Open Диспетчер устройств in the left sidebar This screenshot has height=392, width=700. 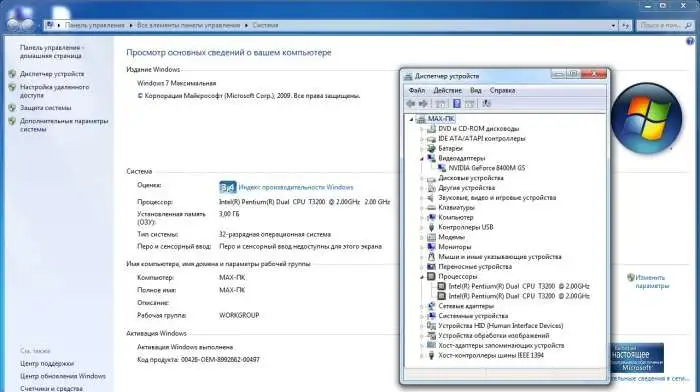pyautogui.click(x=52, y=74)
